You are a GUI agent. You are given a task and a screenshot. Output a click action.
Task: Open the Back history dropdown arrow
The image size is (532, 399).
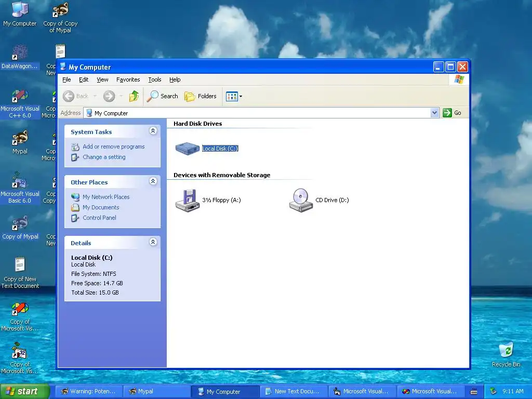pyautogui.click(x=95, y=96)
